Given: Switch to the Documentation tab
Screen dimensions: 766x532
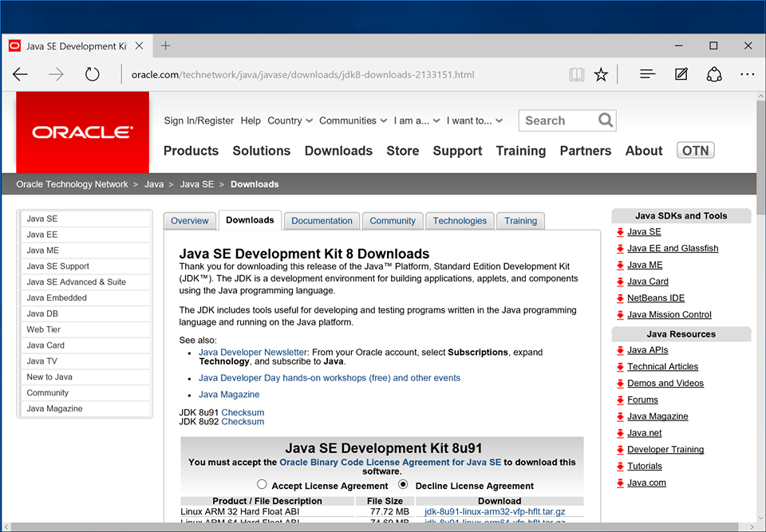Looking at the screenshot, I should click(x=322, y=221).
